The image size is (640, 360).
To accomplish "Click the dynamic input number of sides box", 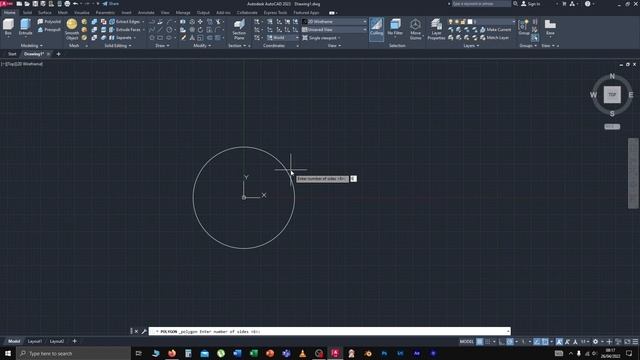I will point(353,179).
